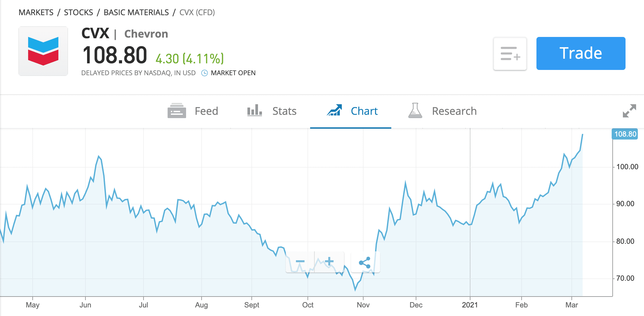
Task: Switch to the Stats tab
Action: pos(272,111)
